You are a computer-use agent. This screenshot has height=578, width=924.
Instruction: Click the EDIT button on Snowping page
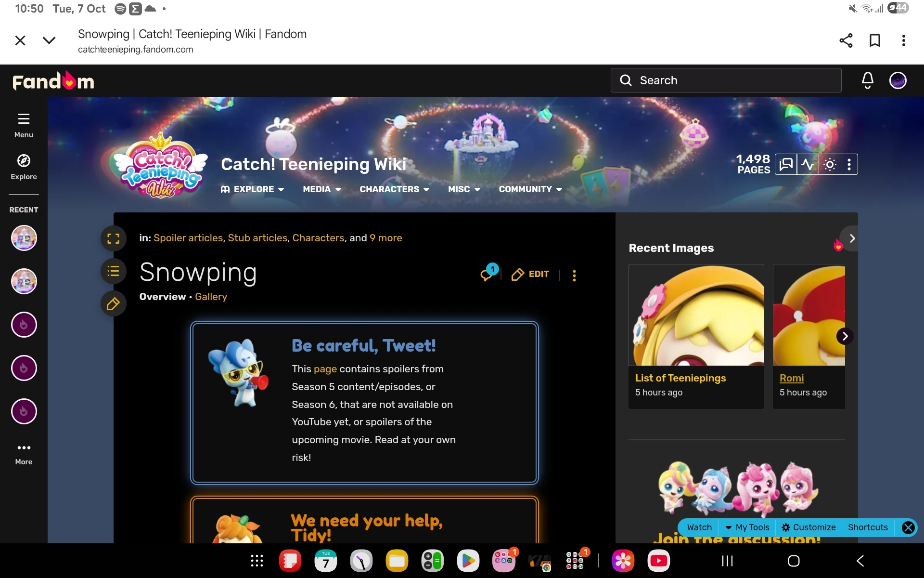[x=530, y=274]
